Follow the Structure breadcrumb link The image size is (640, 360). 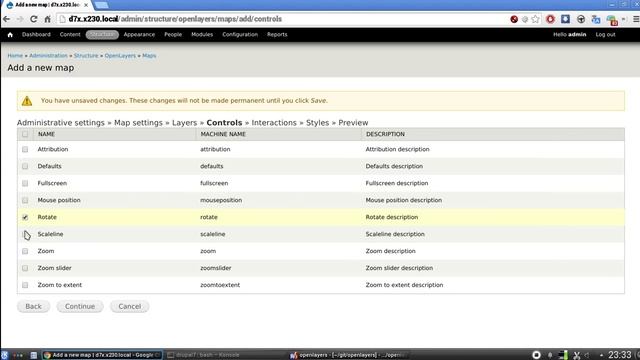[x=86, y=56]
